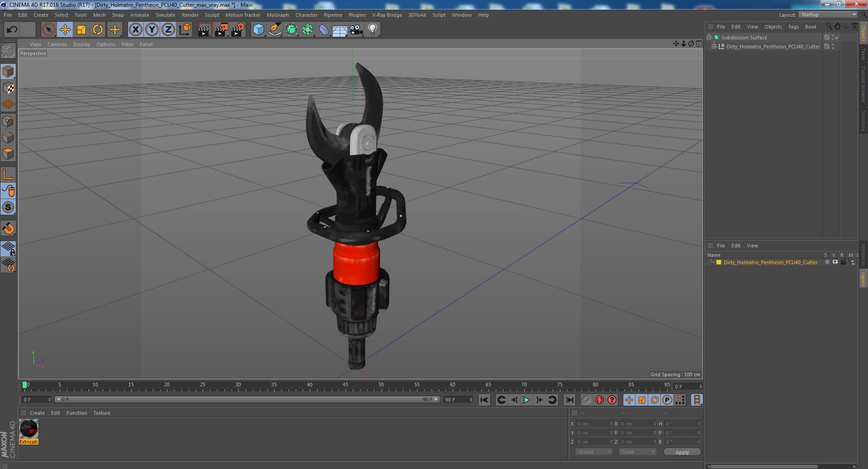Activate the Move tool

coord(65,30)
